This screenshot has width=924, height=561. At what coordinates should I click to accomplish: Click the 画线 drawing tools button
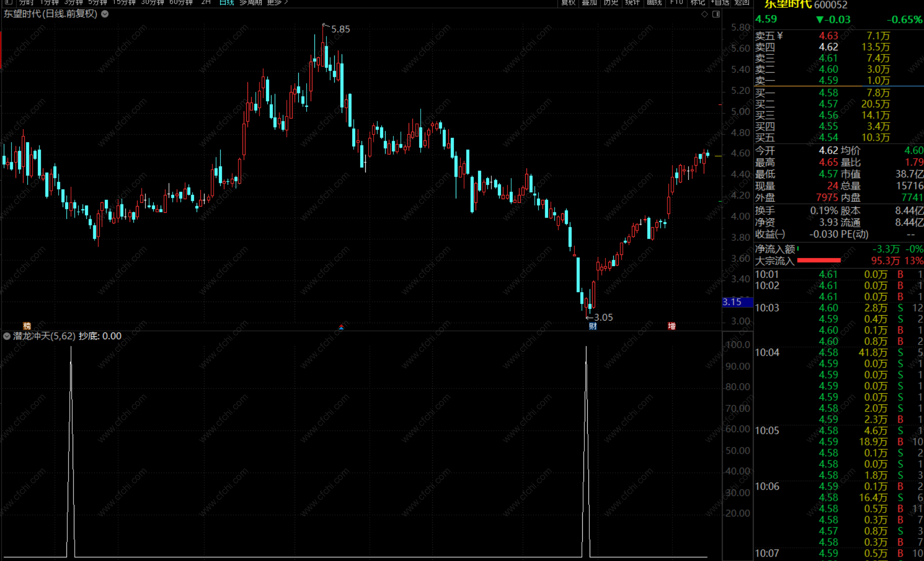point(654,2)
